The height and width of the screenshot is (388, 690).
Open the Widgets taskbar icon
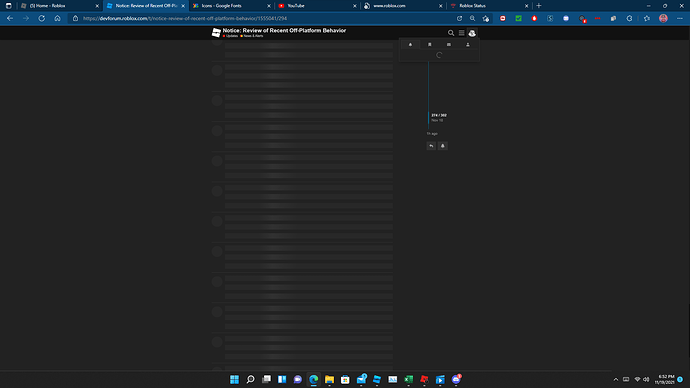pyautogui.click(x=282, y=379)
